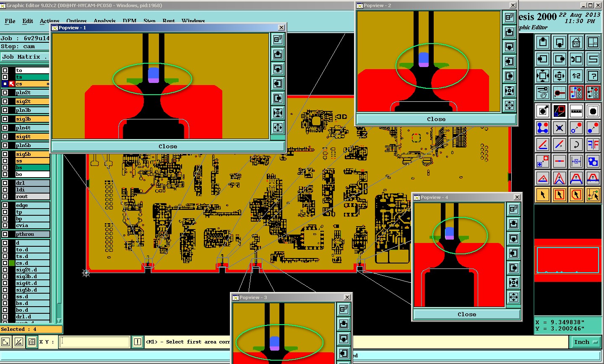Toggle display checkbox for layer pln4t
This screenshot has height=364, width=604.
tap(5, 128)
